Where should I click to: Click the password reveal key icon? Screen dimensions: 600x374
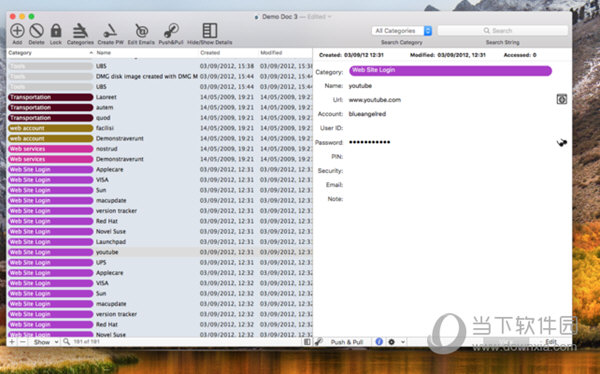coord(561,142)
